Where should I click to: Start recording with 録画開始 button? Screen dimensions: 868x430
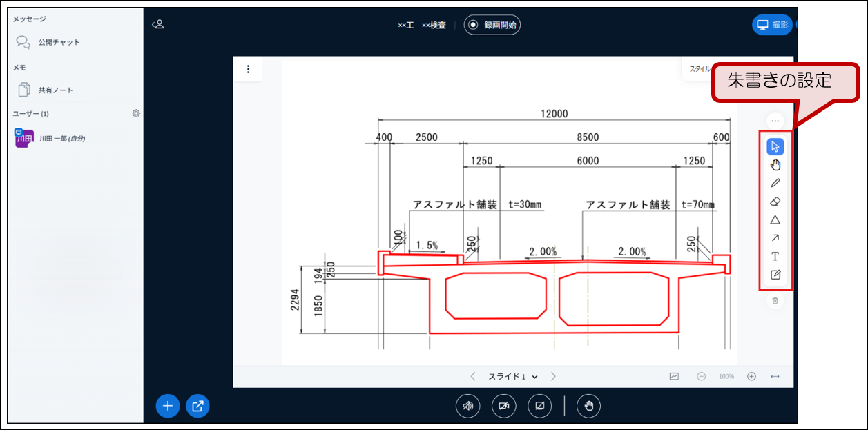click(x=492, y=25)
